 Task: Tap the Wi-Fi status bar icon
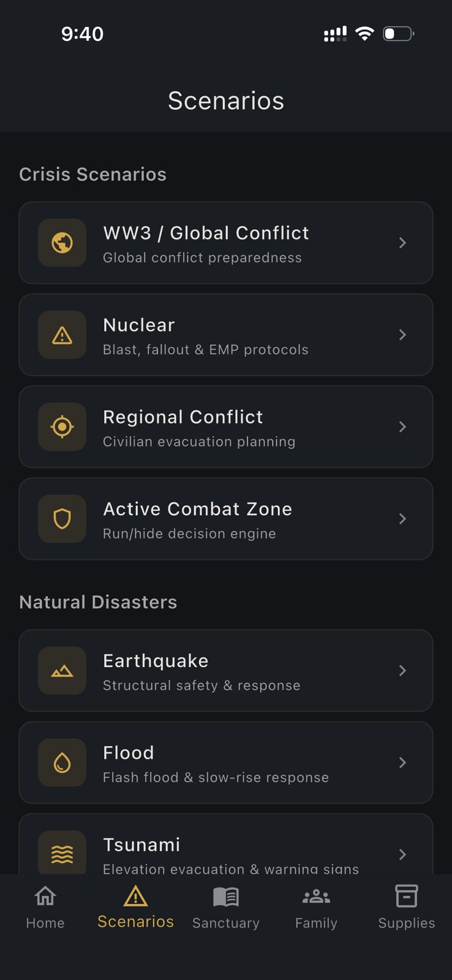[x=364, y=34]
